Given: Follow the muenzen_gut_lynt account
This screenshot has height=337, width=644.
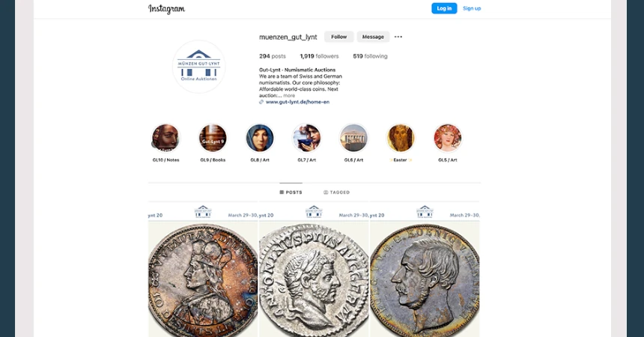Looking at the screenshot, I should (x=338, y=37).
